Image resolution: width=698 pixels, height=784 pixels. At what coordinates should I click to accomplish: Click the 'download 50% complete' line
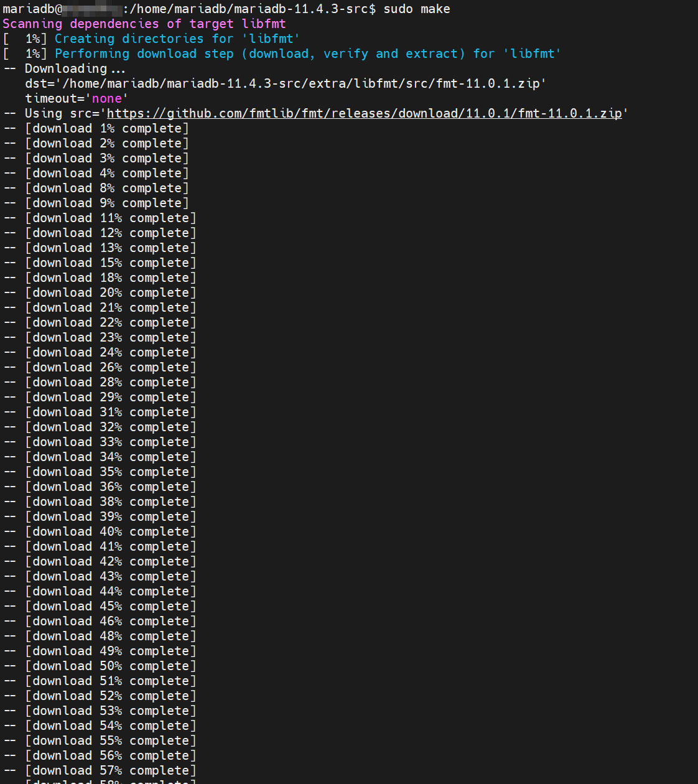(100, 666)
